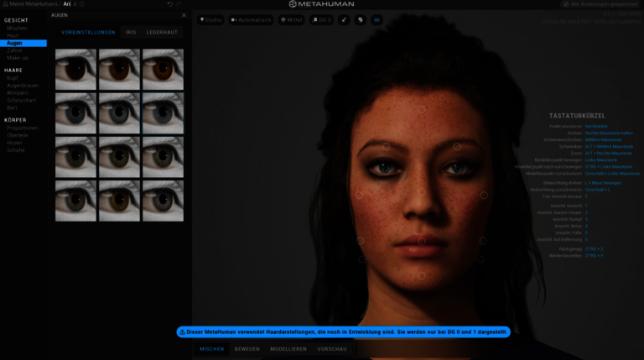Viewport: 644px width, 360px height.
Task: Click the MetaHuman logo at top center
Action: click(x=322, y=4)
